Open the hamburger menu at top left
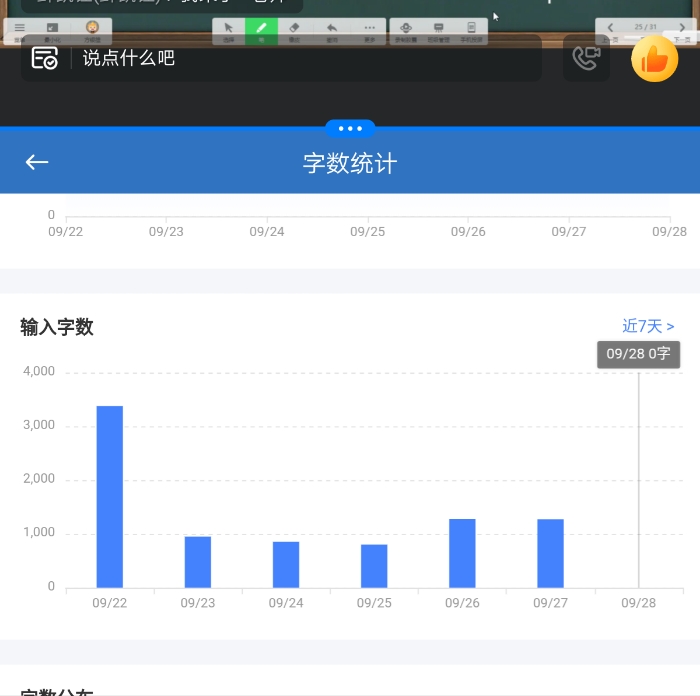The height and width of the screenshot is (696, 700). click(19, 30)
